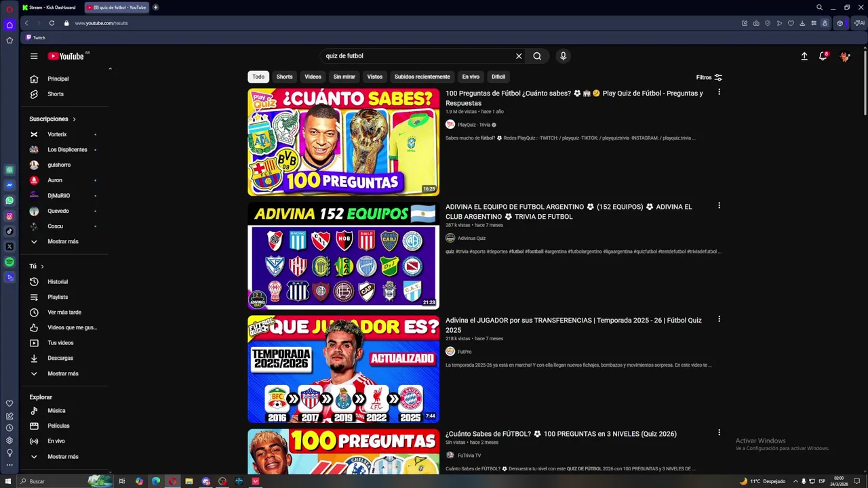
Task: Reload the page in the toolbar
Action: coord(52,23)
